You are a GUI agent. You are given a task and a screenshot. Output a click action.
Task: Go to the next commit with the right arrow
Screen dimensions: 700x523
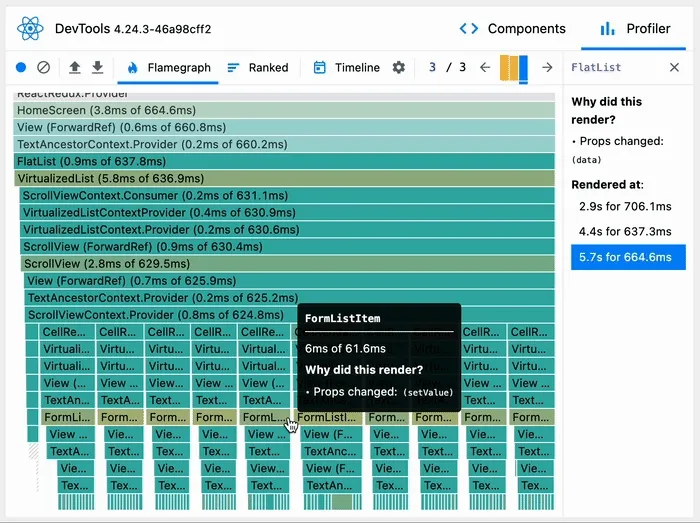click(547, 67)
